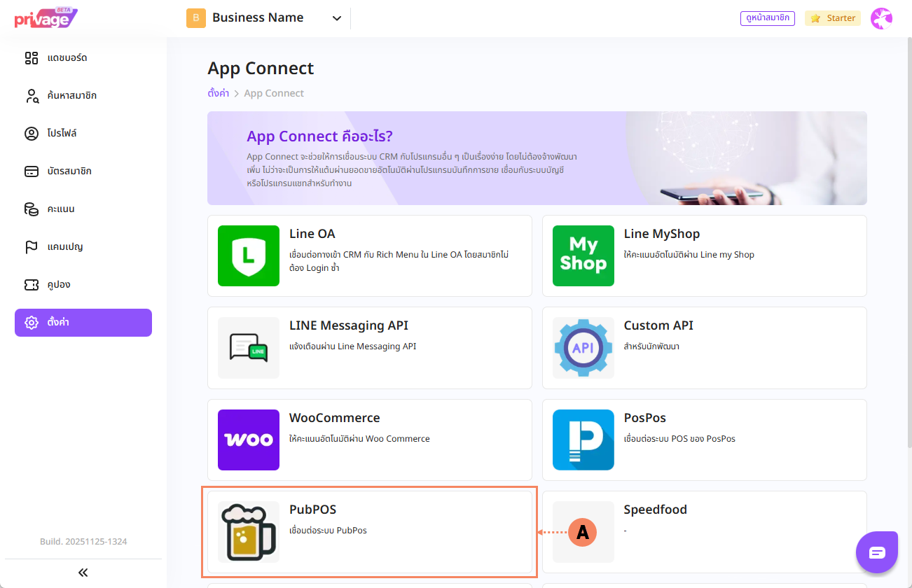Click the PosPos blue logo icon
The width and height of the screenshot is (912, 588).
tap(583, 440)
